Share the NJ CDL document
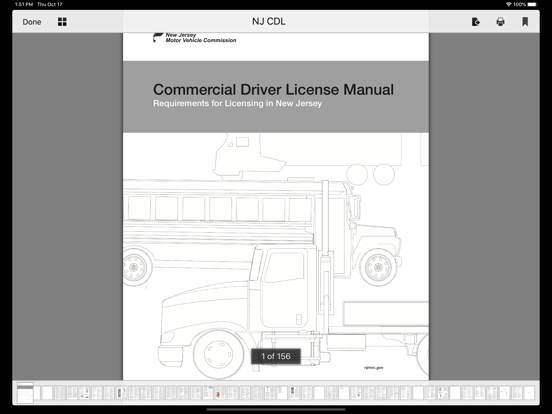This screenshot has width=552, height=414. click(476, 22)
